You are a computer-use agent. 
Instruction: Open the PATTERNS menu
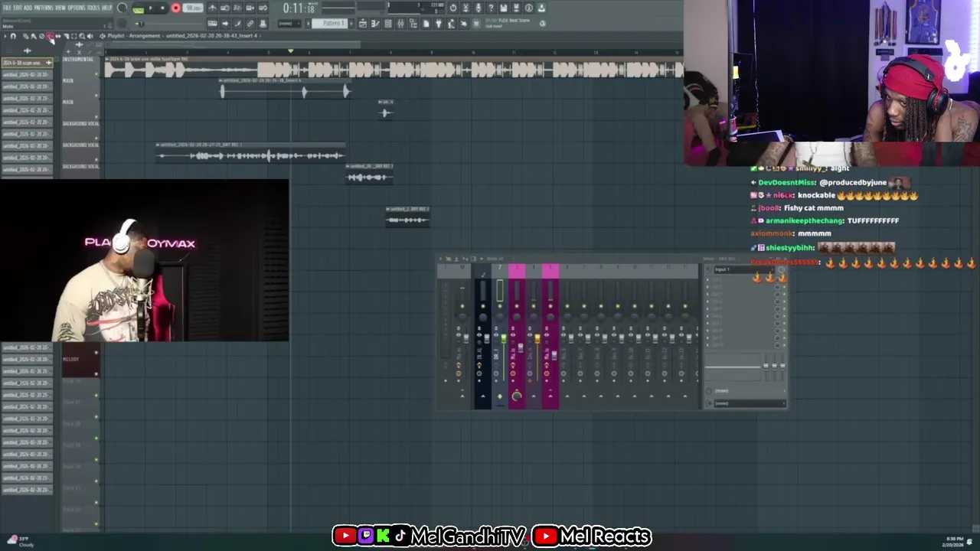click(44, 8)
